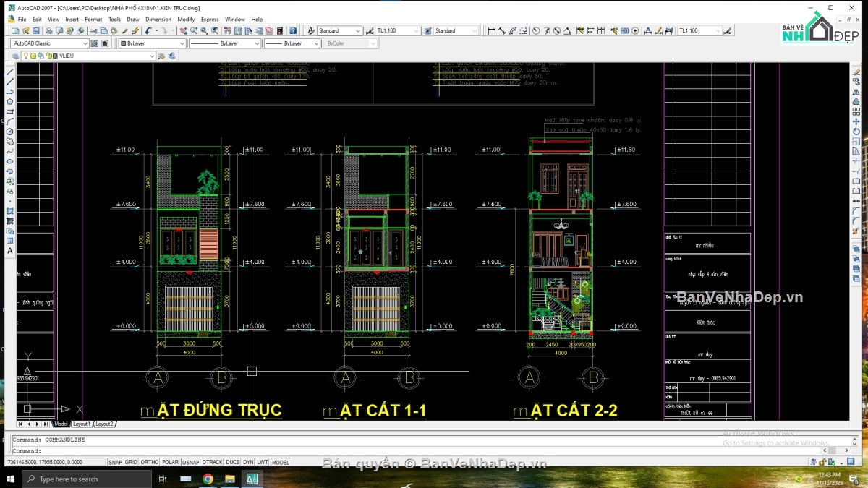Open the ByLayer linetype dropdown

(225, 43)
